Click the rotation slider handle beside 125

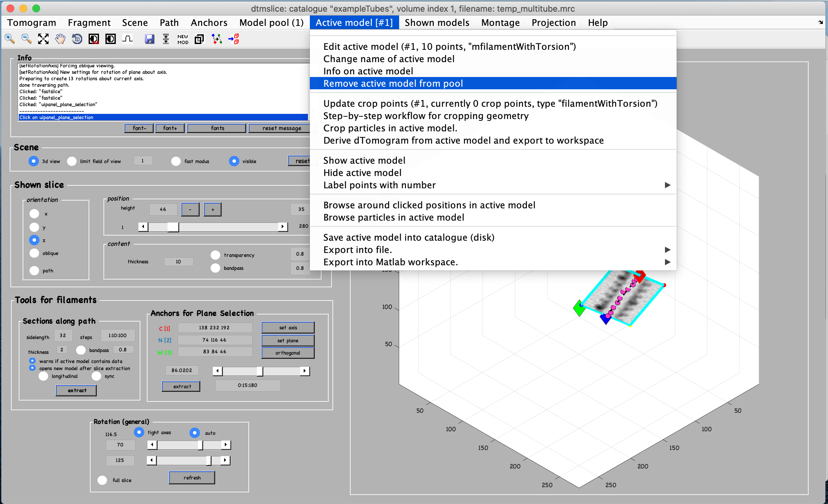(209, 460)
